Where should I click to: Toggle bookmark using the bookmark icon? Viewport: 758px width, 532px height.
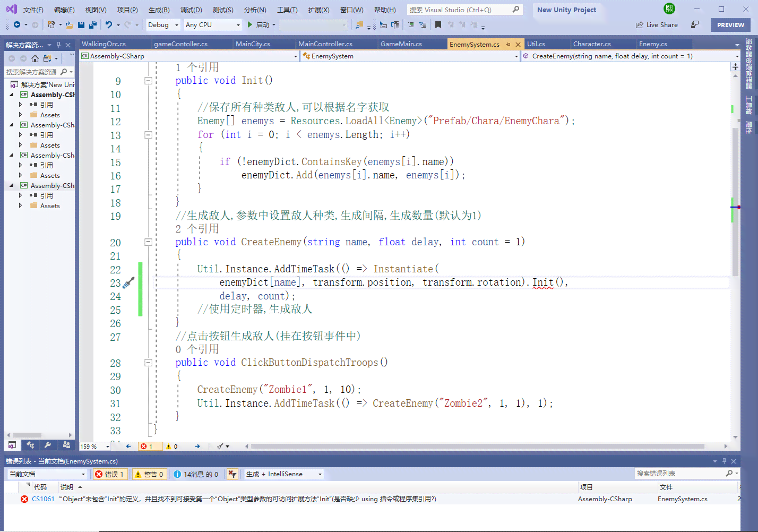tap(438, 24)
